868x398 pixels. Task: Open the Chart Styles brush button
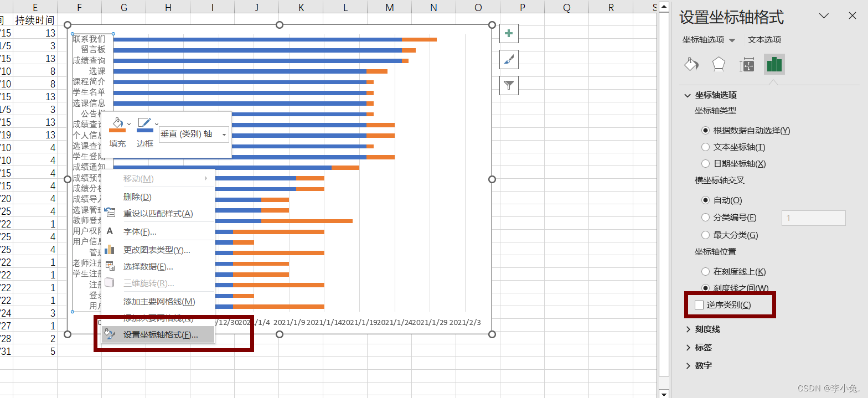pyautogui.click(x=509, y=59)
